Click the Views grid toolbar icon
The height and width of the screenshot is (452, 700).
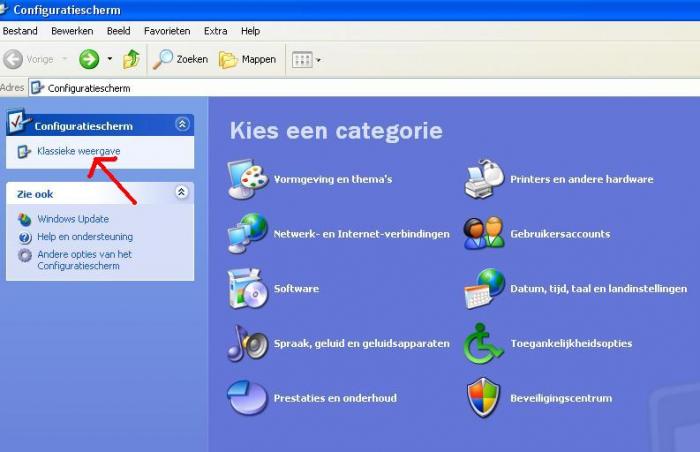pos(302,59)
